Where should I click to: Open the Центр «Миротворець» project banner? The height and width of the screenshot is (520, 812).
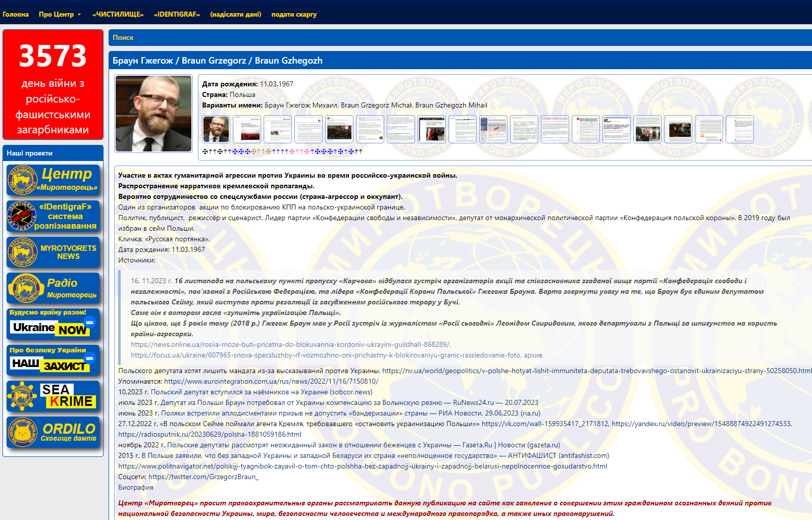click(x=53, y=180)
